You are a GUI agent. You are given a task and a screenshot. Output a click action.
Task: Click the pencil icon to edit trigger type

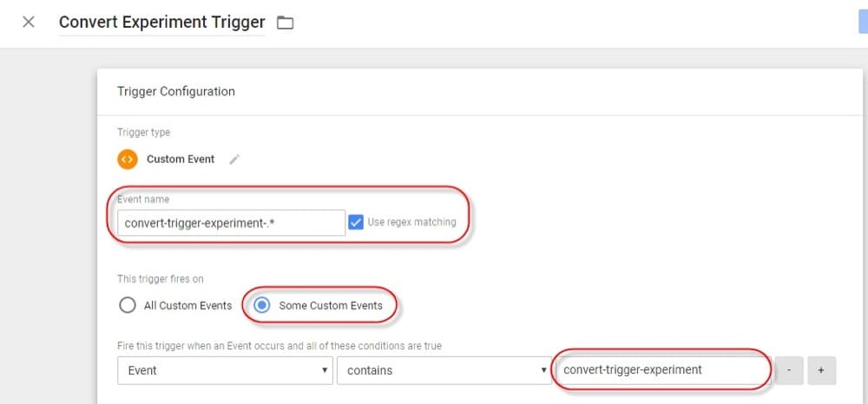[x=233, y=160]
